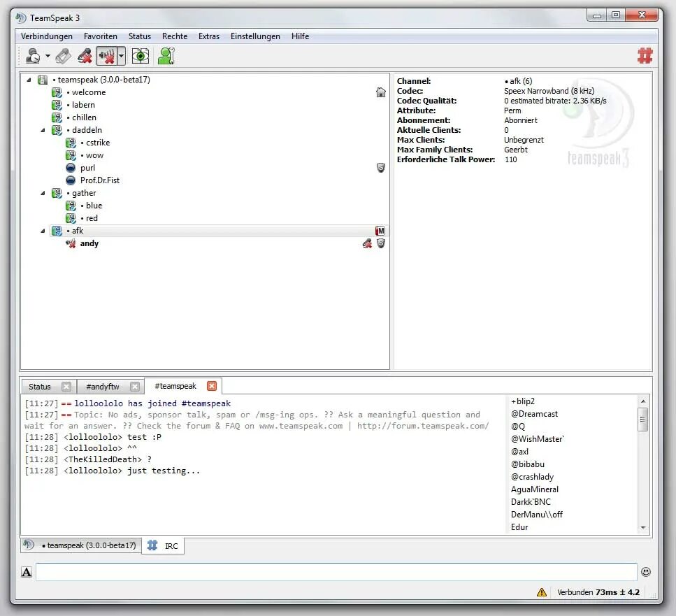Click the moderated M icon on afk row

pyautogui.click(x=380, y=231)
